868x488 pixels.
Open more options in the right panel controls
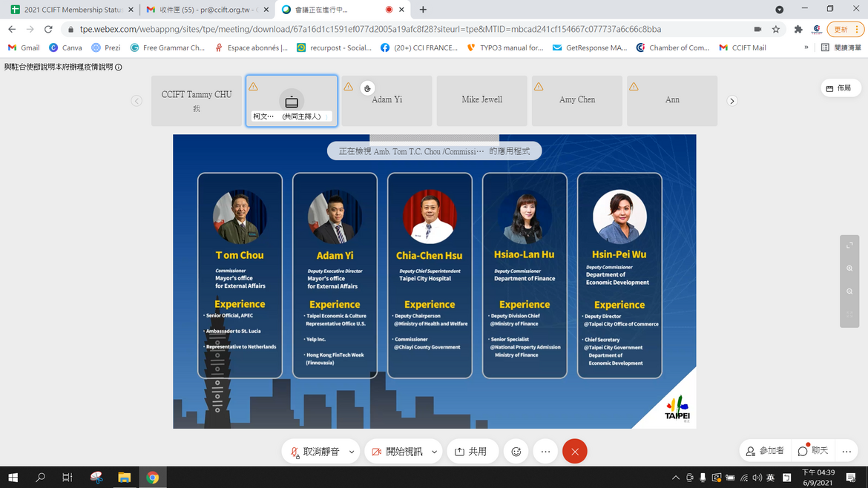[846, 451]
